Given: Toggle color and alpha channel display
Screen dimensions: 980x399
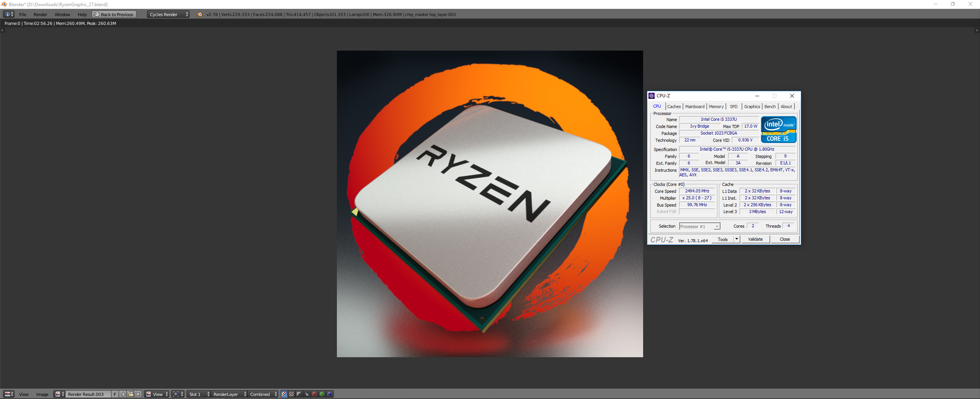Looking at the screenshot, I should tap(284, 394).
